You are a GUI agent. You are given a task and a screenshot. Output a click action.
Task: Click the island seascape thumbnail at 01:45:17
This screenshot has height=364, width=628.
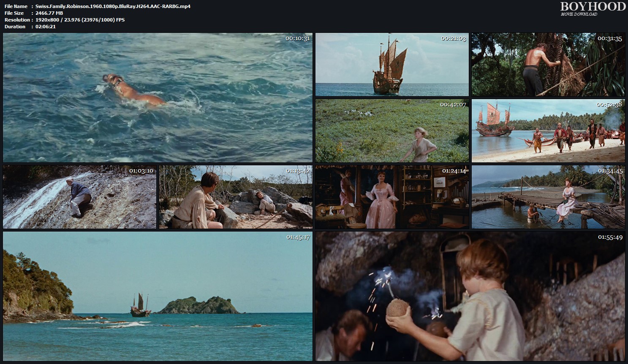pos(158,296)
